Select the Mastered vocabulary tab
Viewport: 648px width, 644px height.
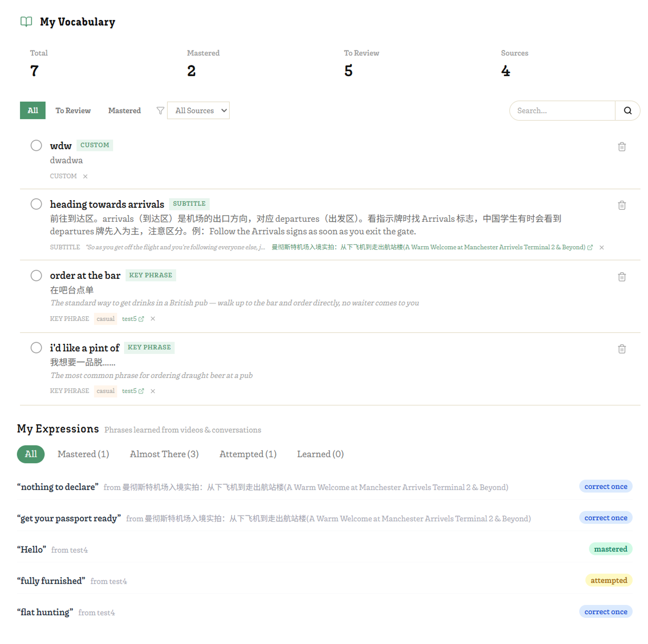pyautogui.click(x=124, y=110)
